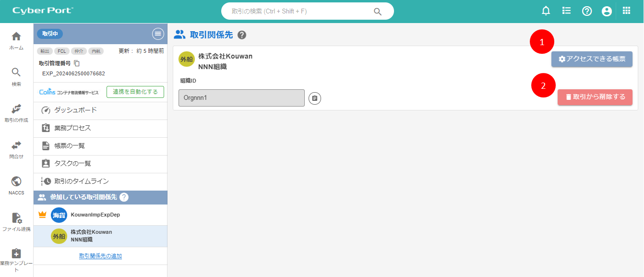
Task: Click the 取引から削除する button
Action: coord(595,97)
